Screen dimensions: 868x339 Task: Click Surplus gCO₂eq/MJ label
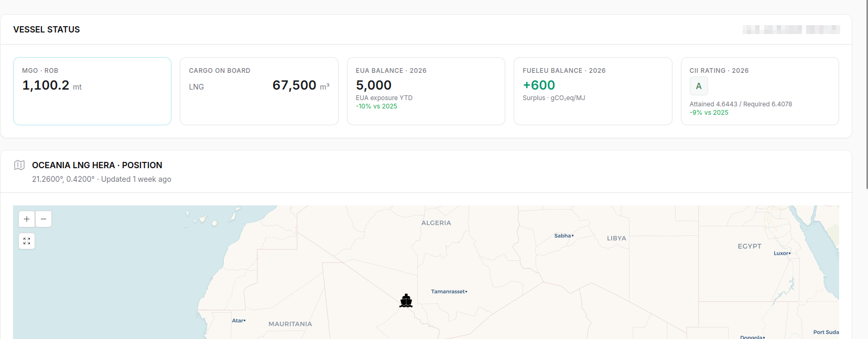pos(554,98)
